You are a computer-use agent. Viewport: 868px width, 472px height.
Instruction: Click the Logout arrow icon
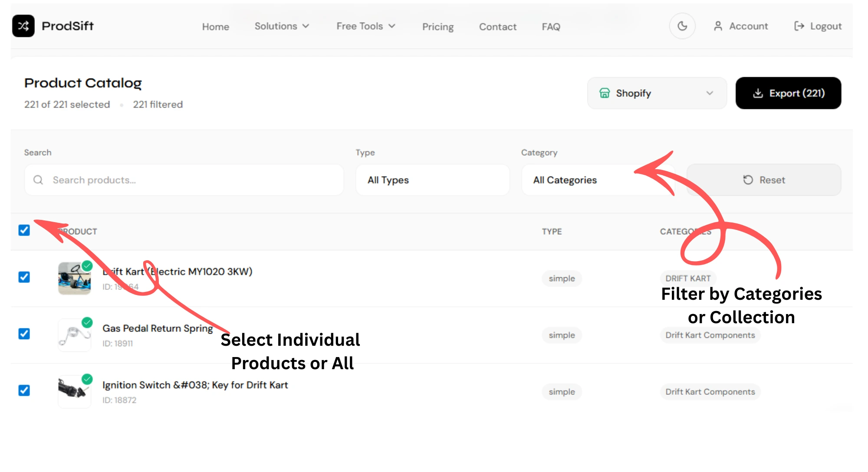tap(799, 26)
